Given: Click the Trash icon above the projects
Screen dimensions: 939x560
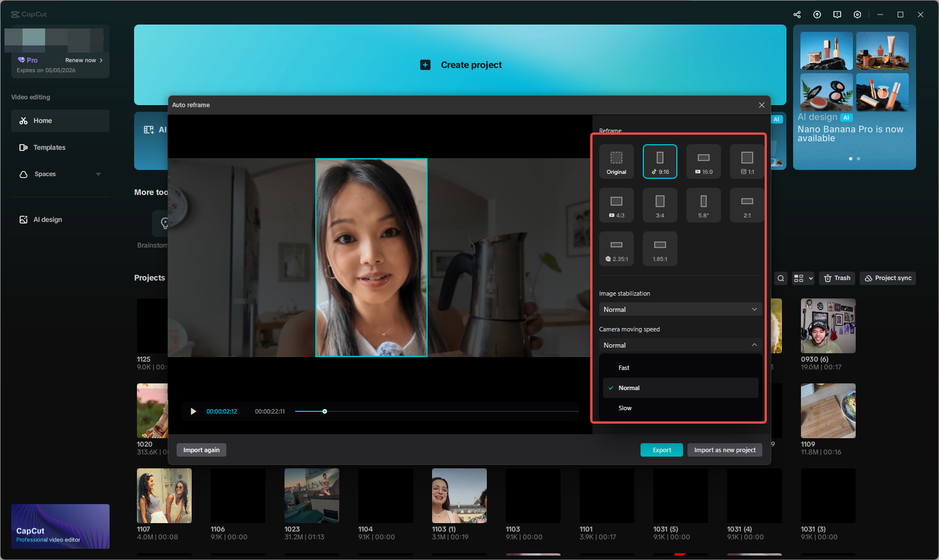Looking at the screenshot, I should point(837,278).
